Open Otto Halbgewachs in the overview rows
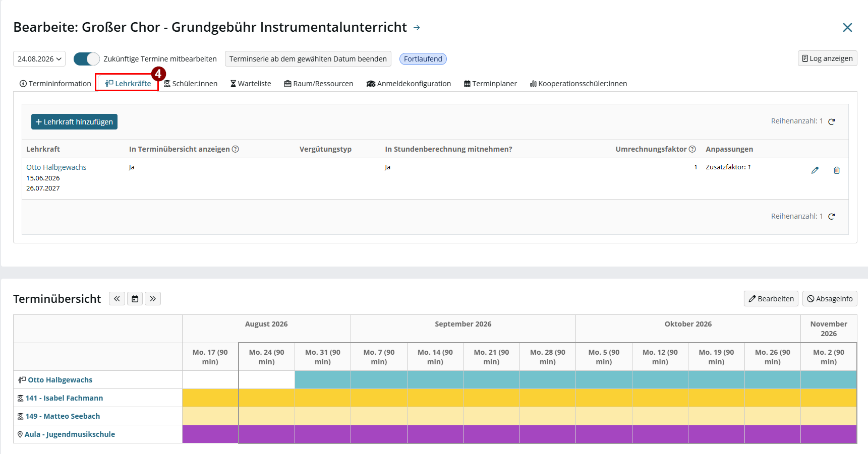This screenshot has height=454, width=868. coord(60,380)
